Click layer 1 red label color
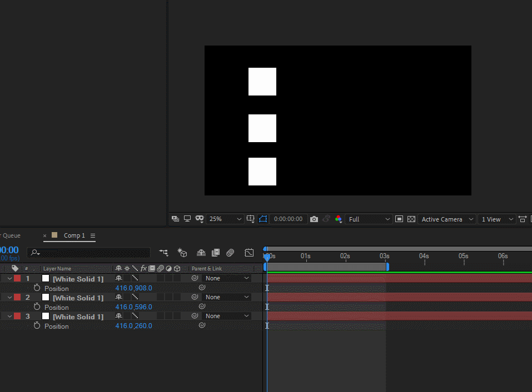Screen dimensions: 532x392 pyautogui.click(x=17, y=279)
